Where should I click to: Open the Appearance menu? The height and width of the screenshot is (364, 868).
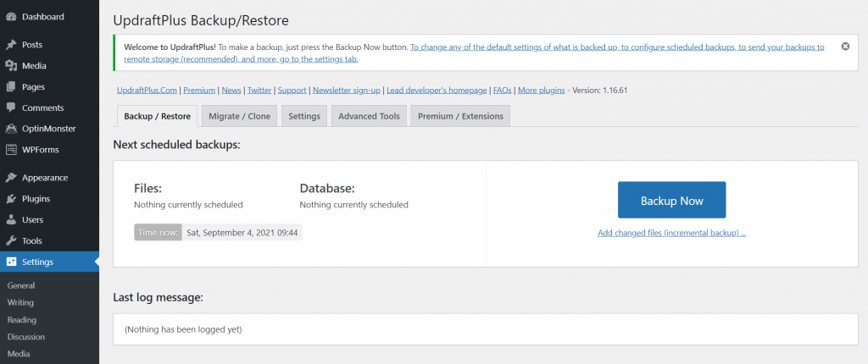coord(49,178)
